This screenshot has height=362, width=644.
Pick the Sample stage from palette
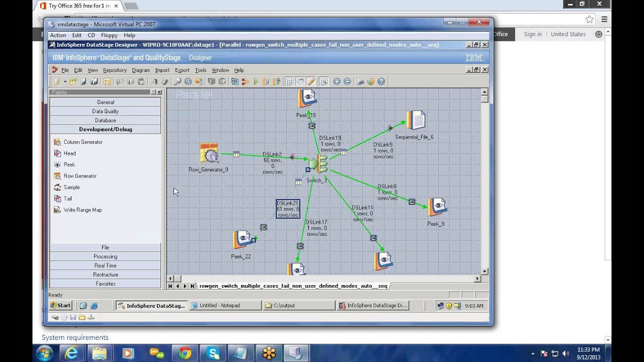coord(71,187)
